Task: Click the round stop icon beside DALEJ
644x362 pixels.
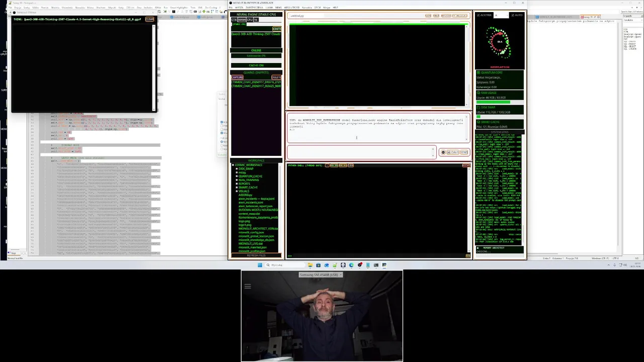Action: (443, 152)
